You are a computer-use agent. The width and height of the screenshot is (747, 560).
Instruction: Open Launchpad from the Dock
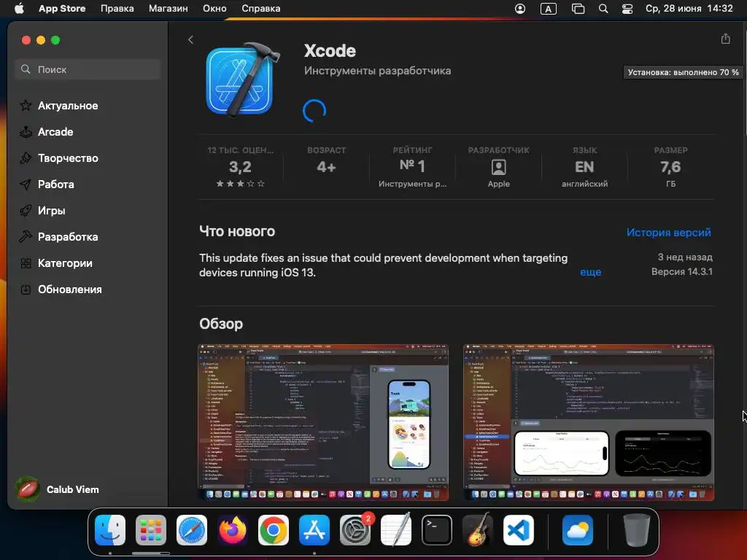point(150,530)
